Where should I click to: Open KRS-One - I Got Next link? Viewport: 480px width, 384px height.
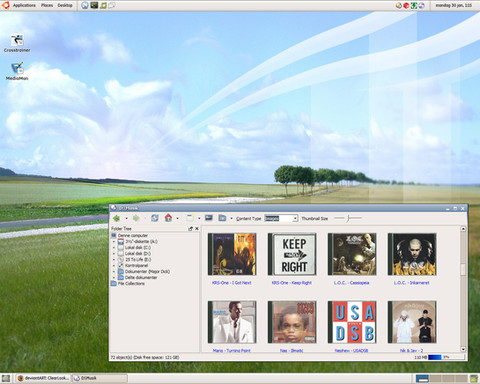click(232, 283)
